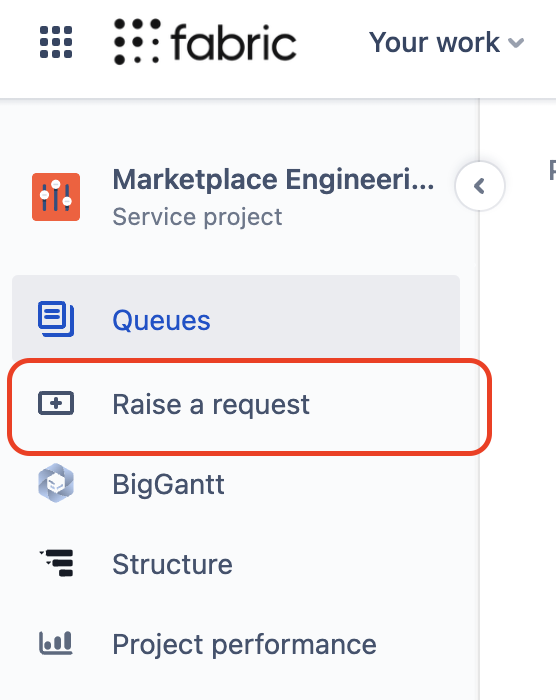The height and width of the screenshot is (700, 556).
Task: Open the Your work dropdown
Action: click(x=446, y=42)
